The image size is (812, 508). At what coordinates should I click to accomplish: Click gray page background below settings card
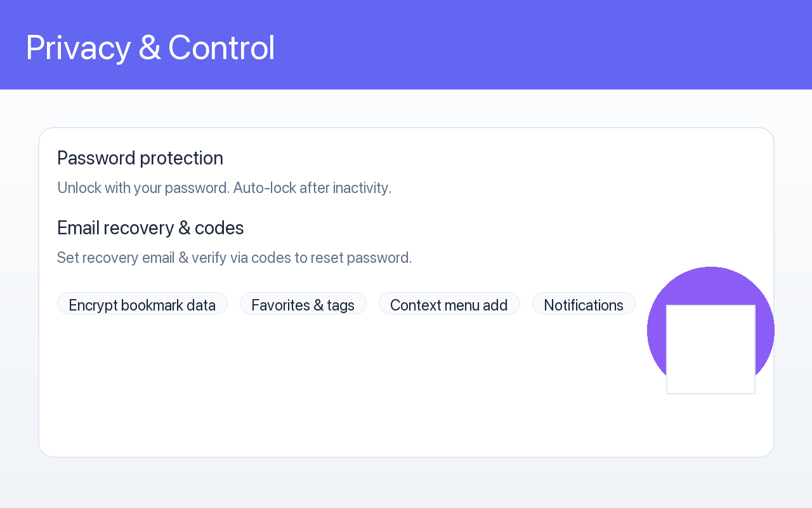pos(406,483)
